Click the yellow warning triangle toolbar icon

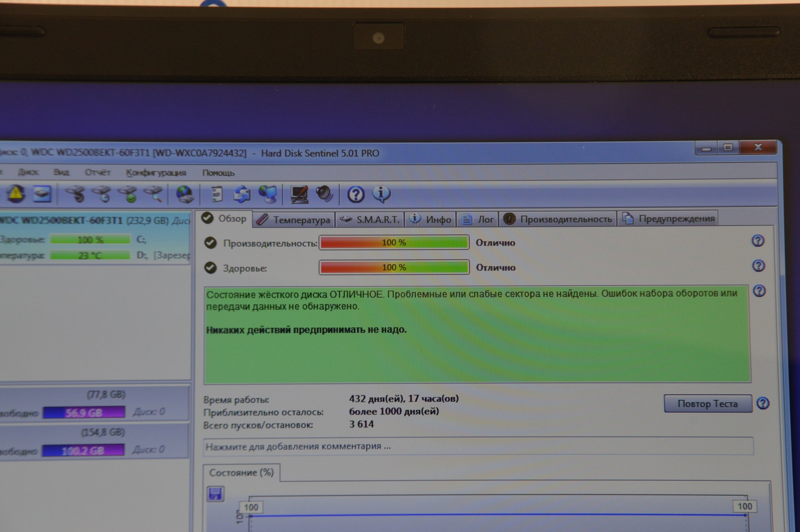pyautogui.click(x=16, y=194)
